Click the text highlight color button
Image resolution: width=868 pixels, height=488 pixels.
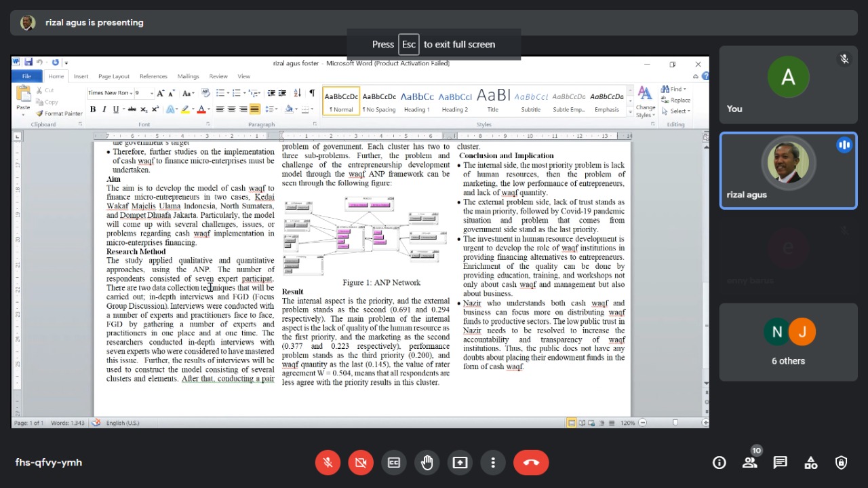tap(185, 109)
